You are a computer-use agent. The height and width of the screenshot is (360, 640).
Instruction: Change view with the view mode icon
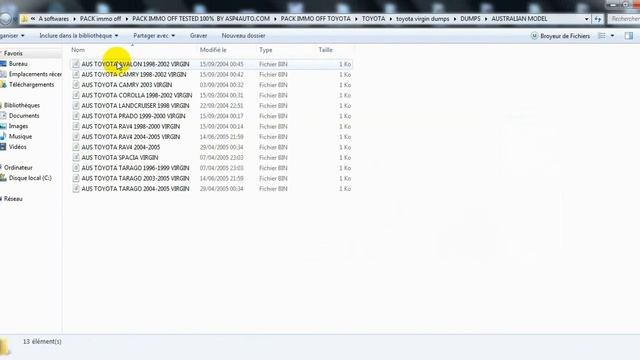(602, 36)
